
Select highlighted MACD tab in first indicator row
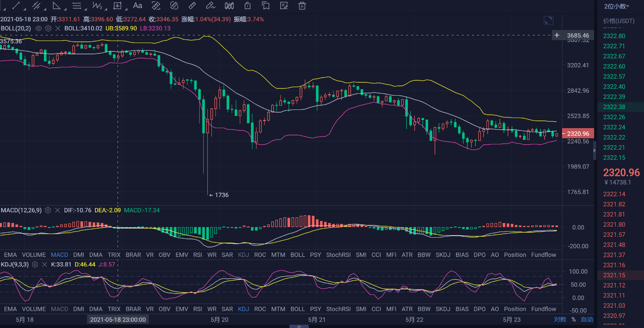point(59,255)
